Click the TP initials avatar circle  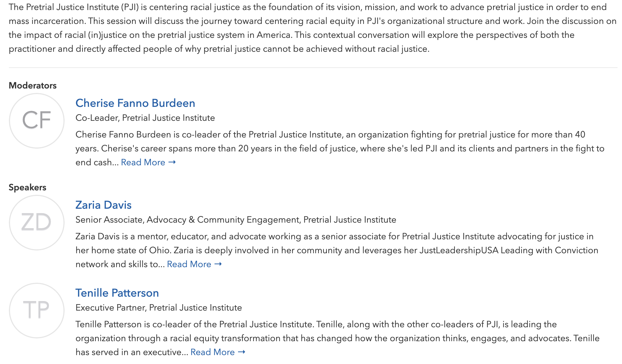[37, 311]
